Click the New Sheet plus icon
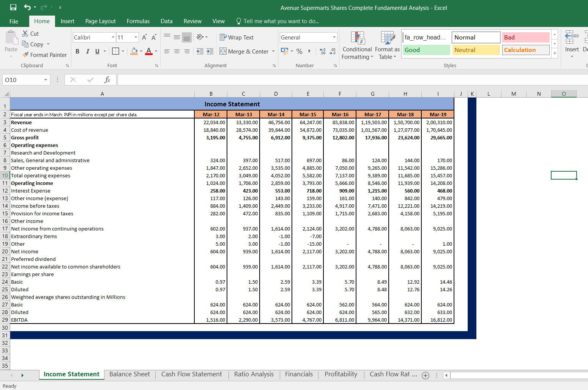Screen dimensions: 588x390 click(x=426, y=375)
